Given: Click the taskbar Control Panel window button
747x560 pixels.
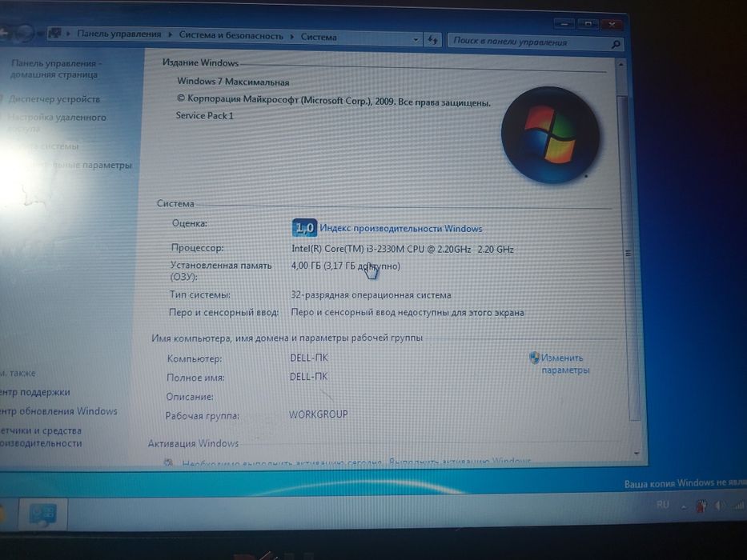Looking at the screenshot, I should (43, 514).
